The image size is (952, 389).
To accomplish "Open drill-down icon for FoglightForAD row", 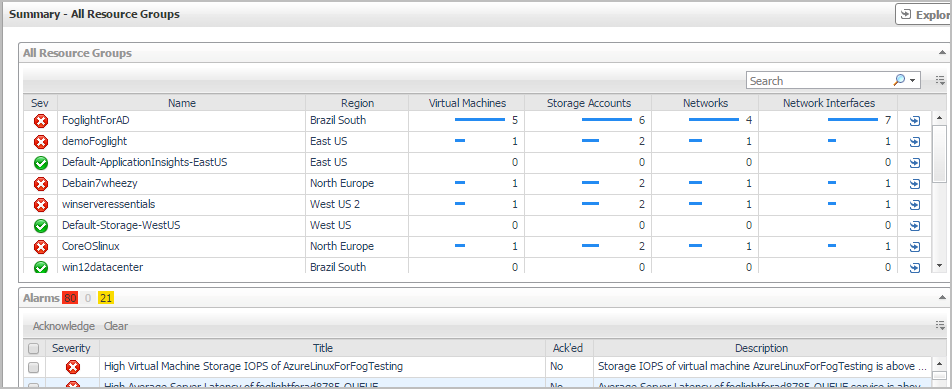I will point(914,121).
